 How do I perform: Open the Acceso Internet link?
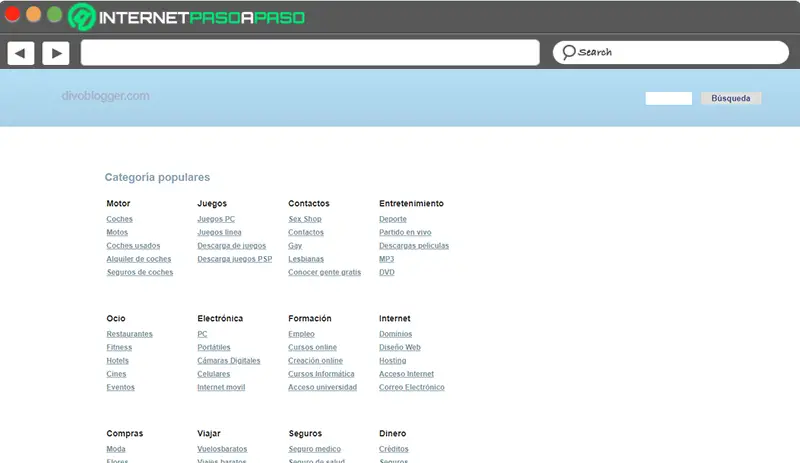tap(406, 374)
